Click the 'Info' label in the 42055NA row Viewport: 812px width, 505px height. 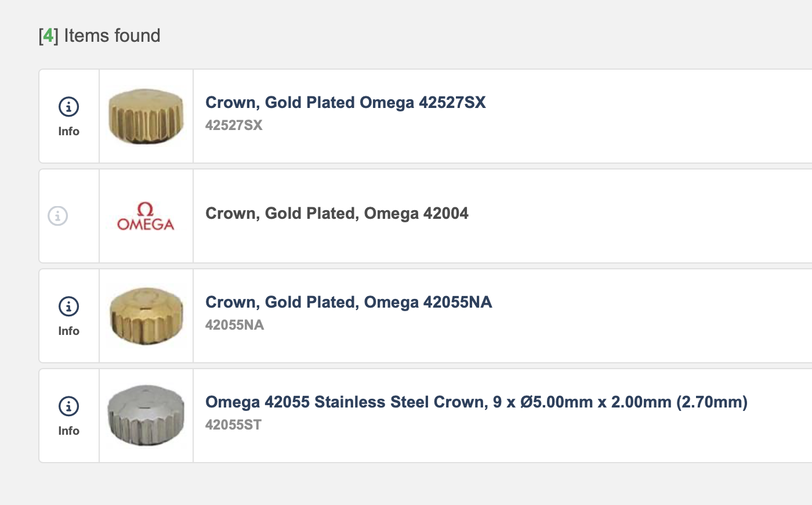click(x=68, y=331)
